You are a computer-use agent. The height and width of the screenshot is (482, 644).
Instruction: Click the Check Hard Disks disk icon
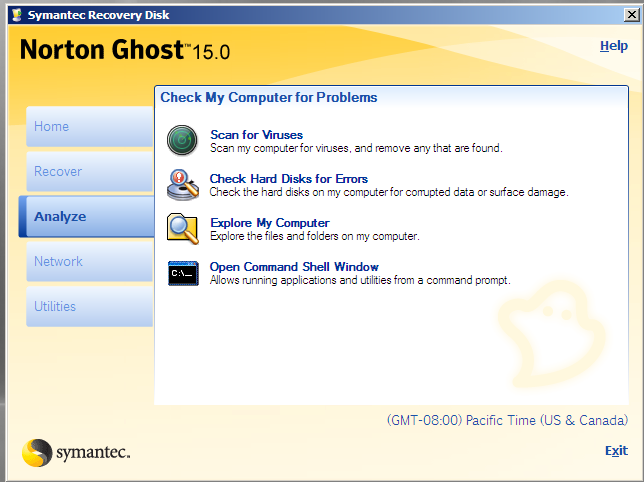coord(183,185)
